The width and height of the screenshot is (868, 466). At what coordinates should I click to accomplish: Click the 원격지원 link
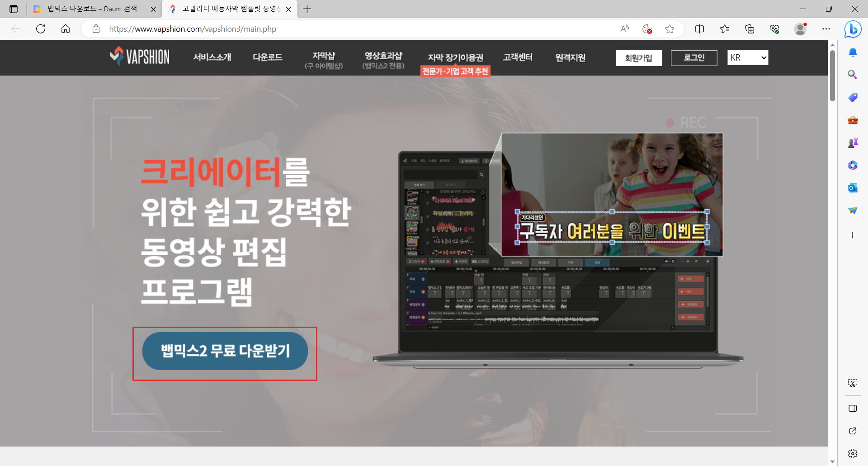point(570,57)
